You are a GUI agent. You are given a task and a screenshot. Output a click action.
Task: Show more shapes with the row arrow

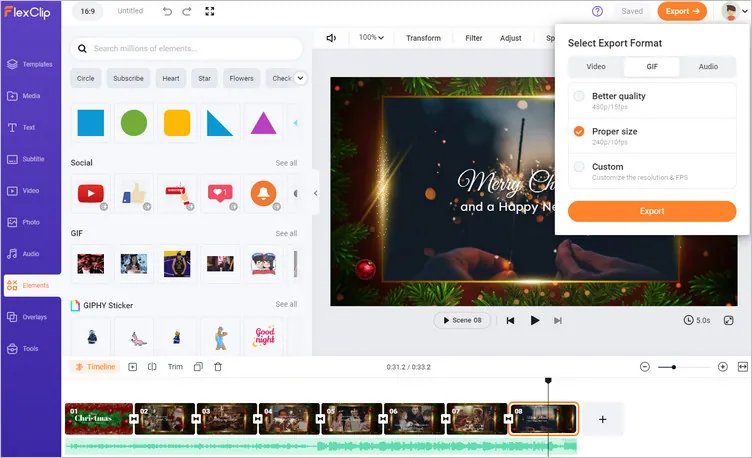click(295, 123)
